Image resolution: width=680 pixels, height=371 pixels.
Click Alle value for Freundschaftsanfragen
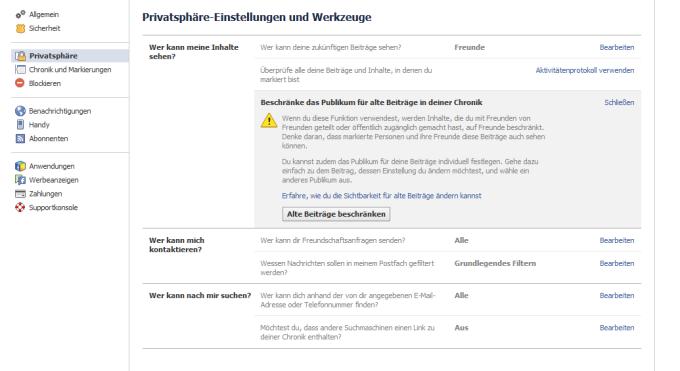(461, 240)
